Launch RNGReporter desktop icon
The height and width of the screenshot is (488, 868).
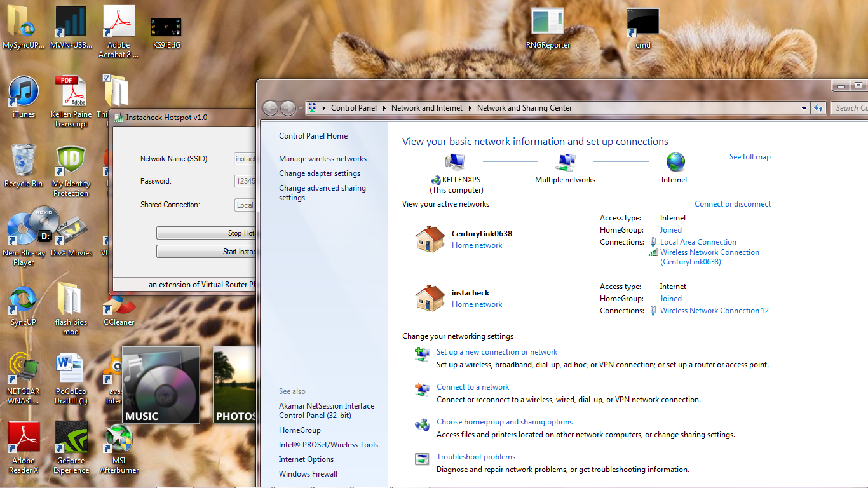(x=548, y=29)
